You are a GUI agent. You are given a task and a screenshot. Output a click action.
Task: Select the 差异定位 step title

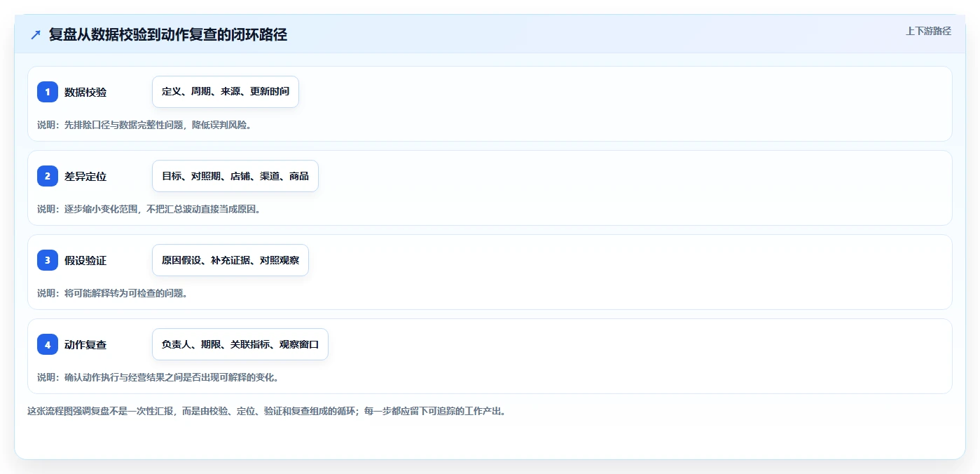(x=85, y=176)
